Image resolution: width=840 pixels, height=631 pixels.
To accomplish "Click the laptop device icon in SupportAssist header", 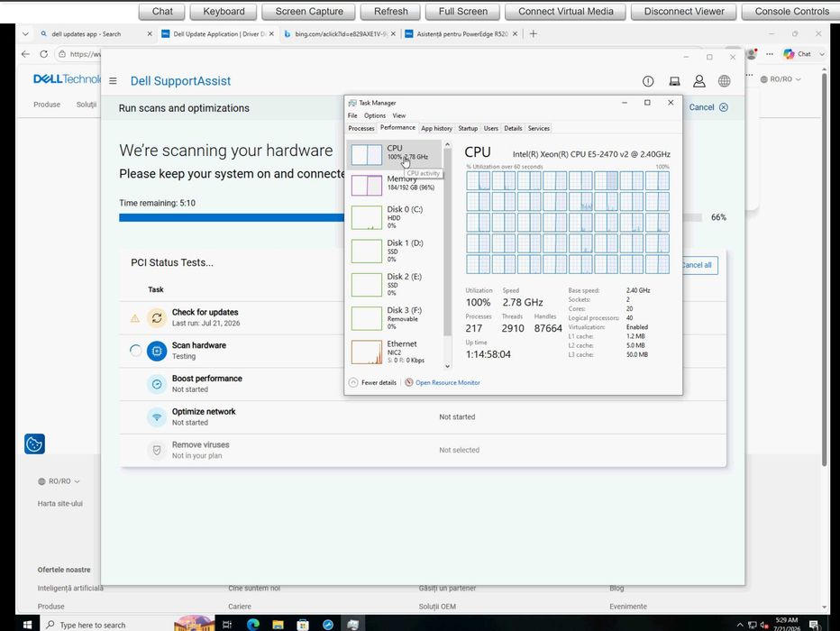I will click(x=674, y=81).
